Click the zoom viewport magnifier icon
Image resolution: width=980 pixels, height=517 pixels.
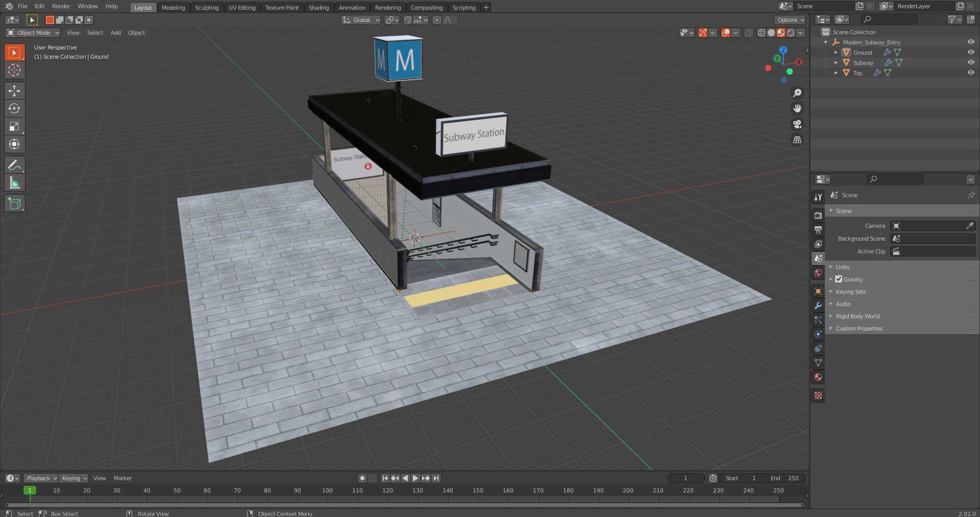pyautogui.click(x=797, y=93)
